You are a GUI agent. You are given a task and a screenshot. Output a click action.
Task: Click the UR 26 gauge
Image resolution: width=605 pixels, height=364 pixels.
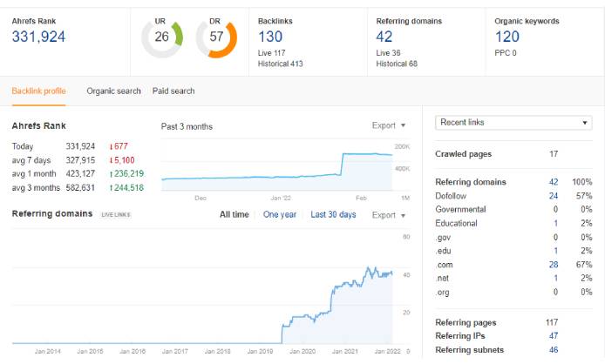pyautogui.click(x=162, y=37)
